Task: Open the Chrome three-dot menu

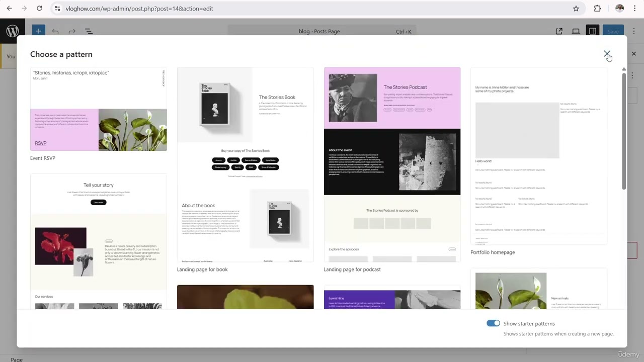Action: click(635, 9)
